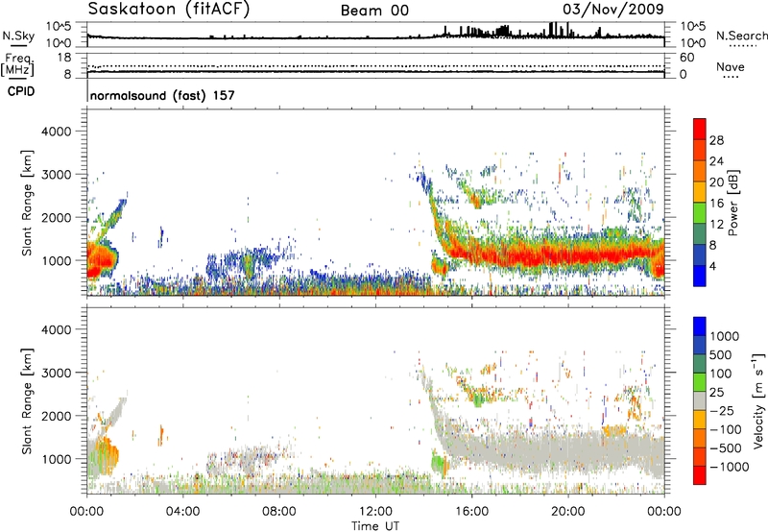Screen dimensions: 768x532
Task: Select the "-500" label on Velocity colorbar
Action: pos(725,447)
